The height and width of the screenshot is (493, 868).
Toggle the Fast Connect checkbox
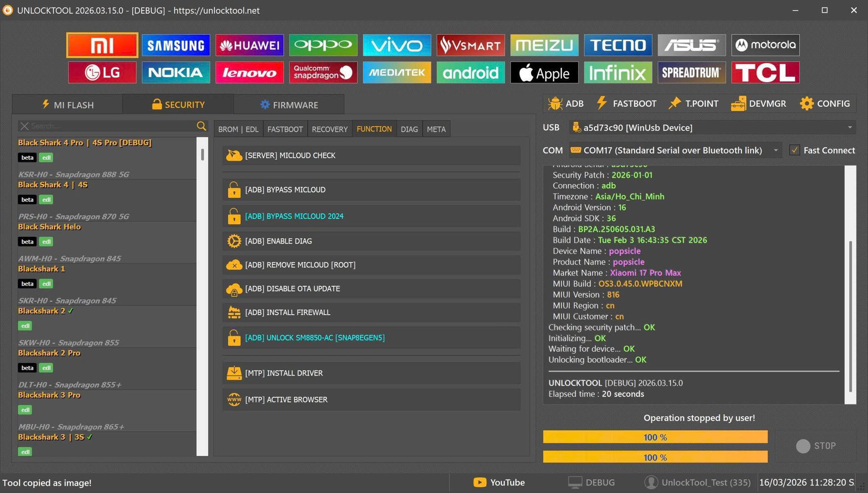(794, 150)
